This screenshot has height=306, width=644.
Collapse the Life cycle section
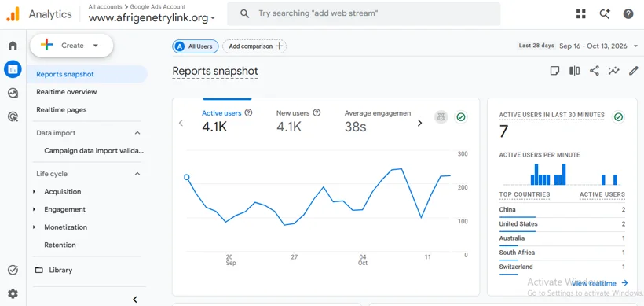tap(137, 174)
